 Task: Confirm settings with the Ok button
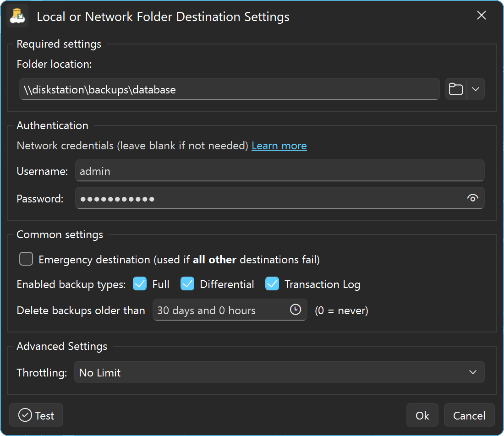tap(422, 415)
